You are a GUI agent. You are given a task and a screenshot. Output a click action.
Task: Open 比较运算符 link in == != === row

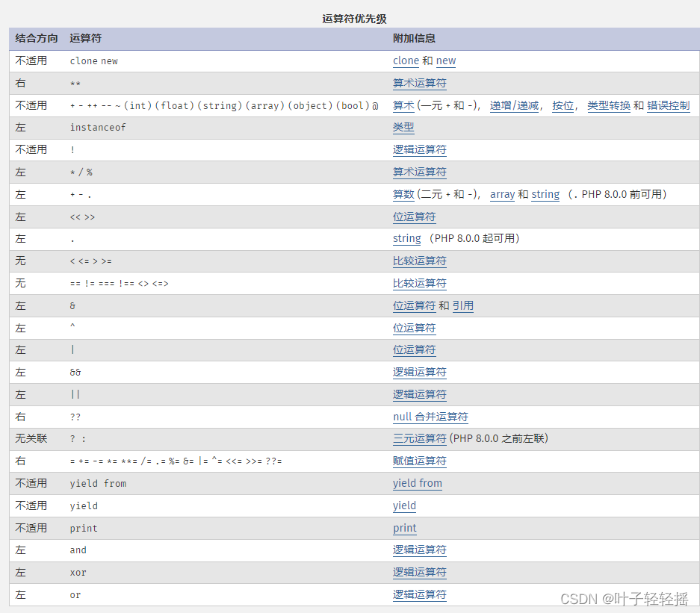(x=420, y=283)
